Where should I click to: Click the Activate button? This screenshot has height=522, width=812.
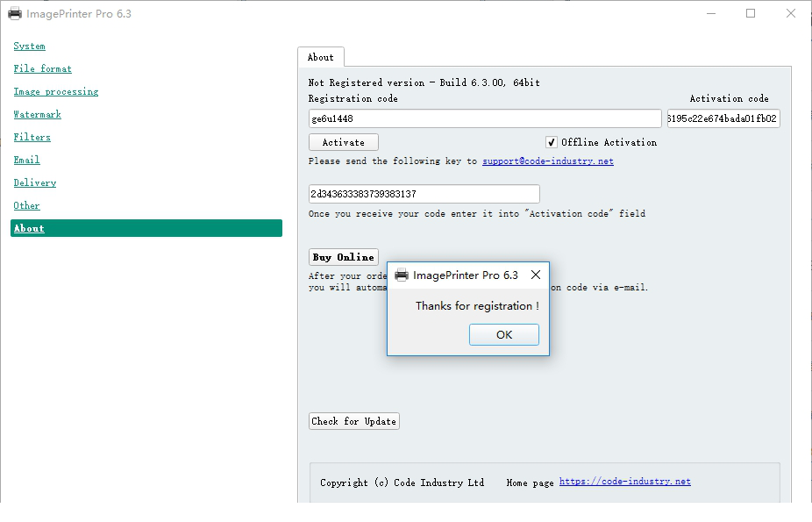344,142
